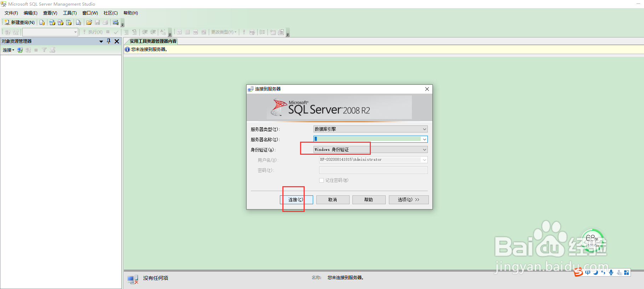Click the Print icon in toolbar
The width and height of the screenshot is (644, 289).
point(105,22)
